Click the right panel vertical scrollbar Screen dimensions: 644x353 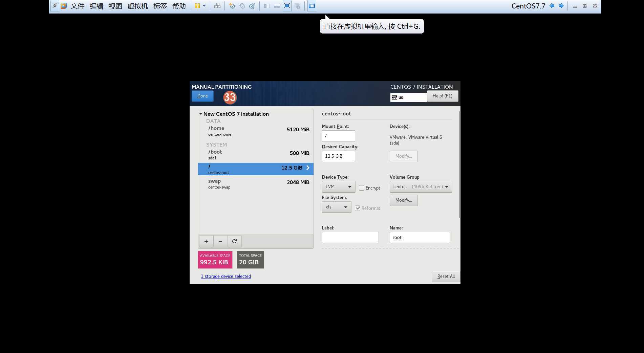coord(459,164)
